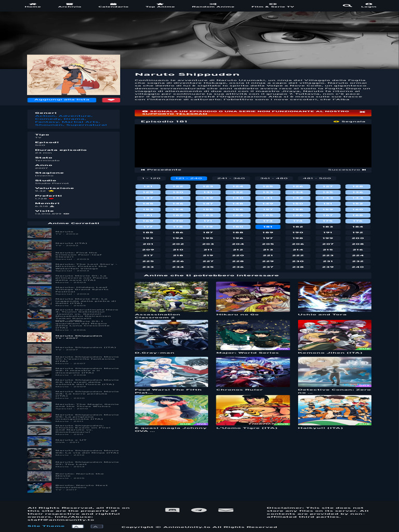The width and height of the screenshot is (399, 532).
Task: Open Assassination Classroom 2 thumbnail
Action: [171, 297]
